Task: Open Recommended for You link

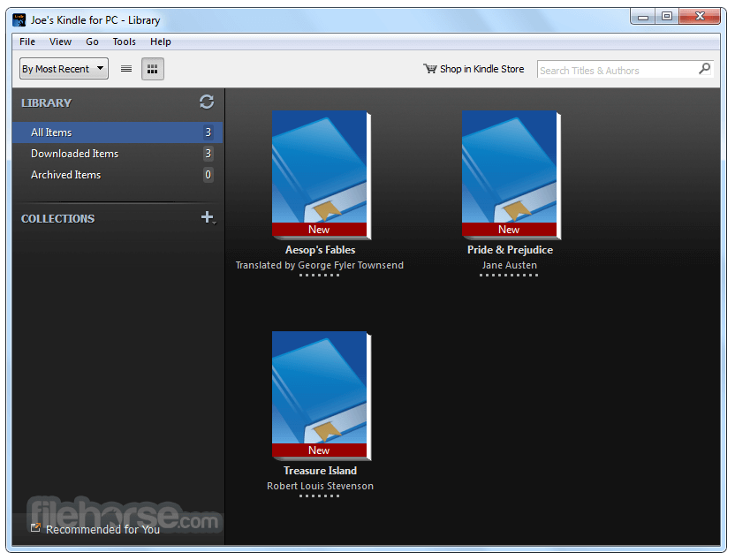Action: pos(102,529)
